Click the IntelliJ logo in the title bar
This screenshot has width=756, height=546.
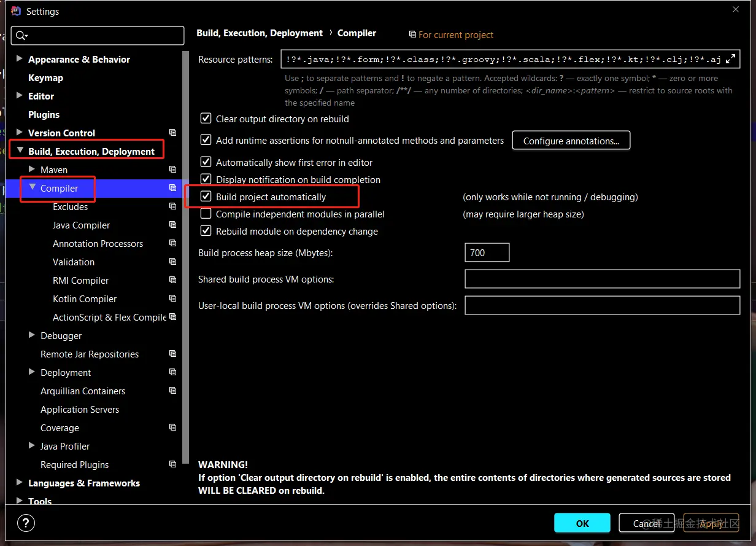[17, 11]
